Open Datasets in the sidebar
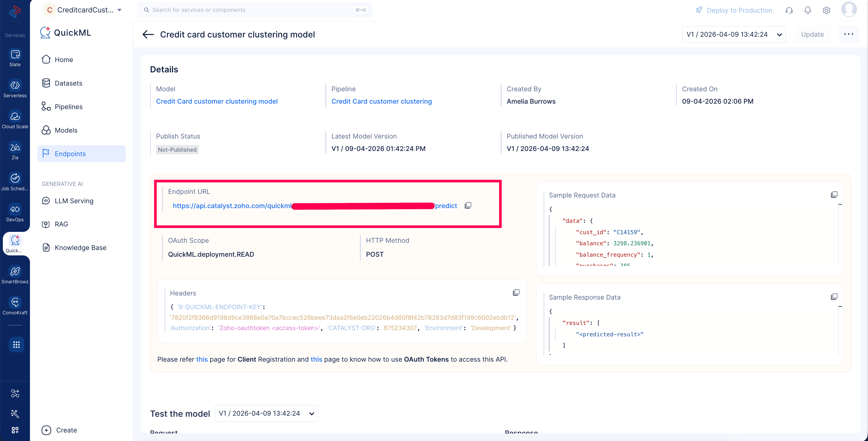This screenshot has height=441, width=868. (82, 83)
